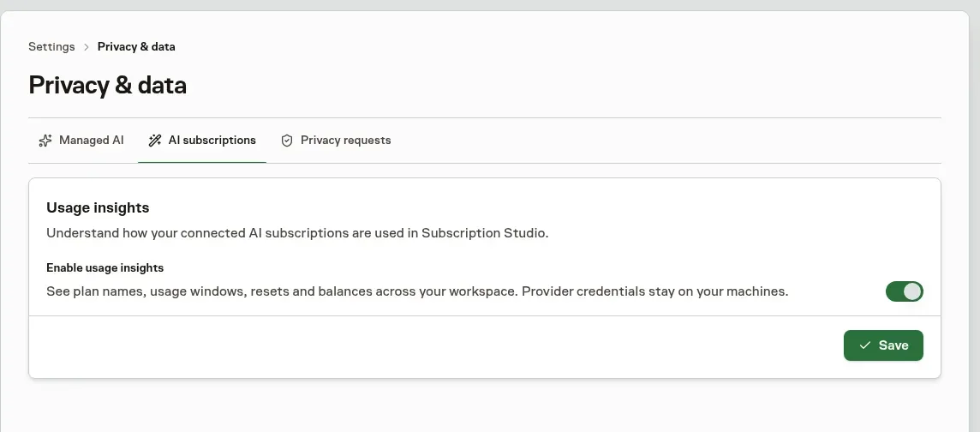Click the 'Understand how your connected AI subscriptions' description
This screenshot has width=980, height=432.
(297, 233)
